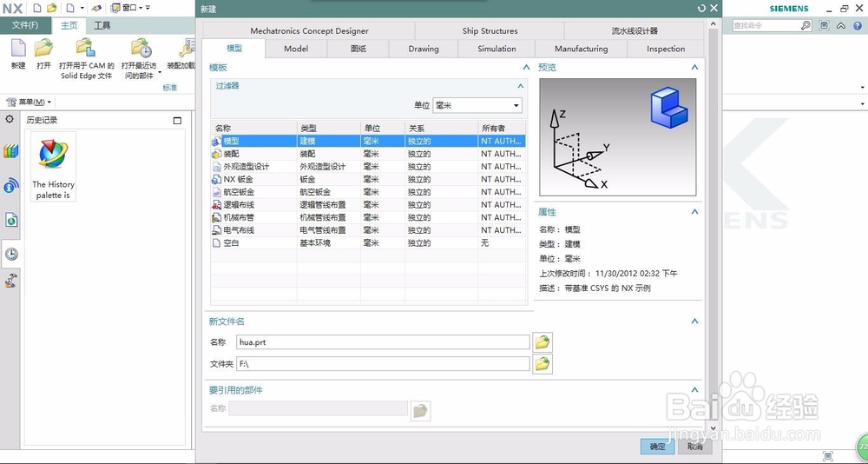Screen dimensions: 868x464
Task: Open the roles palette icon in sidebar
Action: [11, 281]
